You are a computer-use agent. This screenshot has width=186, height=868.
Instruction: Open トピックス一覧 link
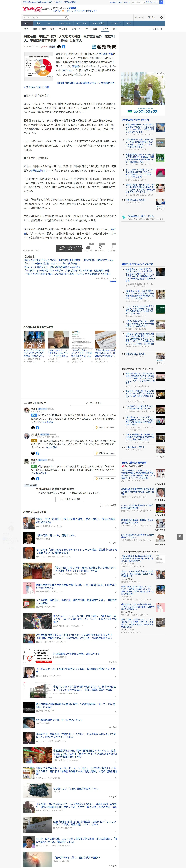pos(155,29)
